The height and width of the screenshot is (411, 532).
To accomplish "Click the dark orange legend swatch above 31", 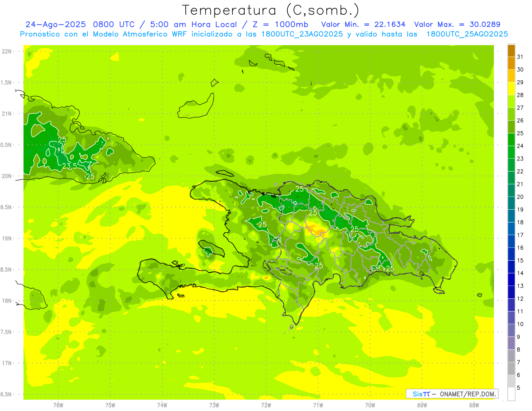I will click(511, 51).
